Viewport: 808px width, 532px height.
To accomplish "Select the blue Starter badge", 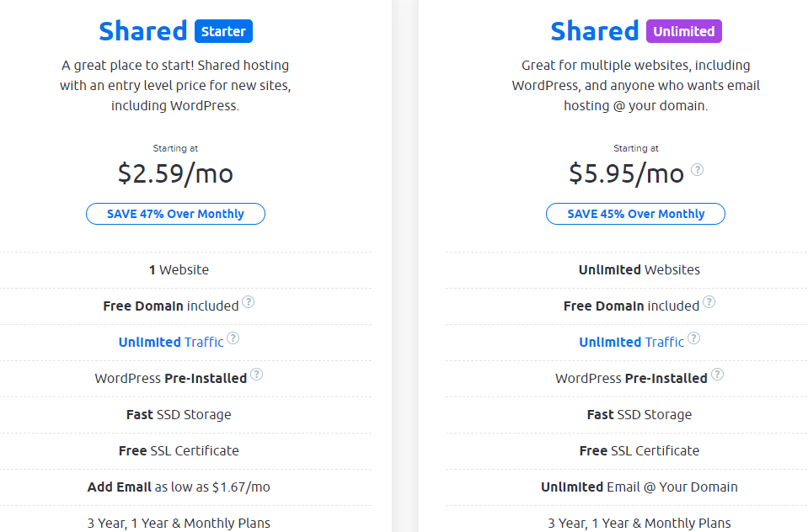I will point(223,31).
